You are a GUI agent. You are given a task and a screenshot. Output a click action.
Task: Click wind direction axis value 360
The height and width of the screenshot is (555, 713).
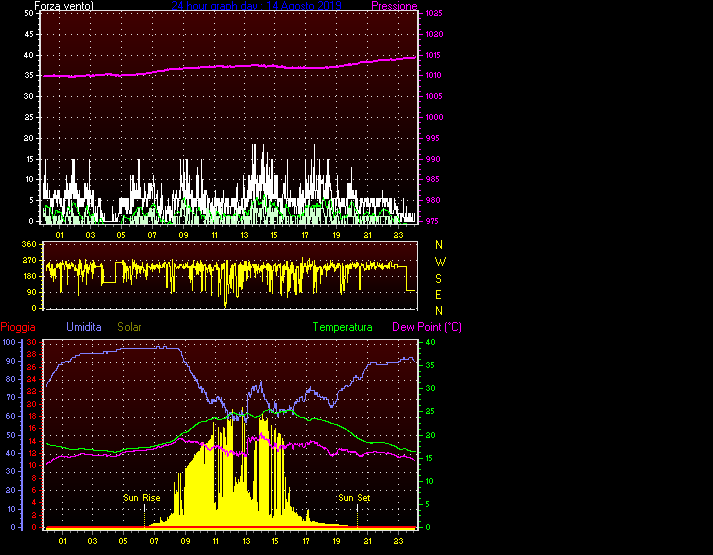point(29,245)
